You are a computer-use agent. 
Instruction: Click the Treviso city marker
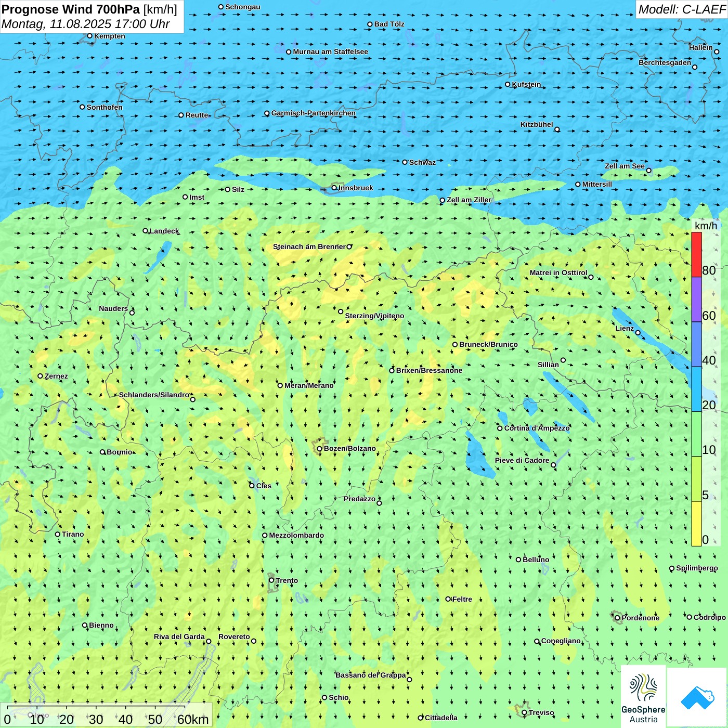[x=524, y=712]
